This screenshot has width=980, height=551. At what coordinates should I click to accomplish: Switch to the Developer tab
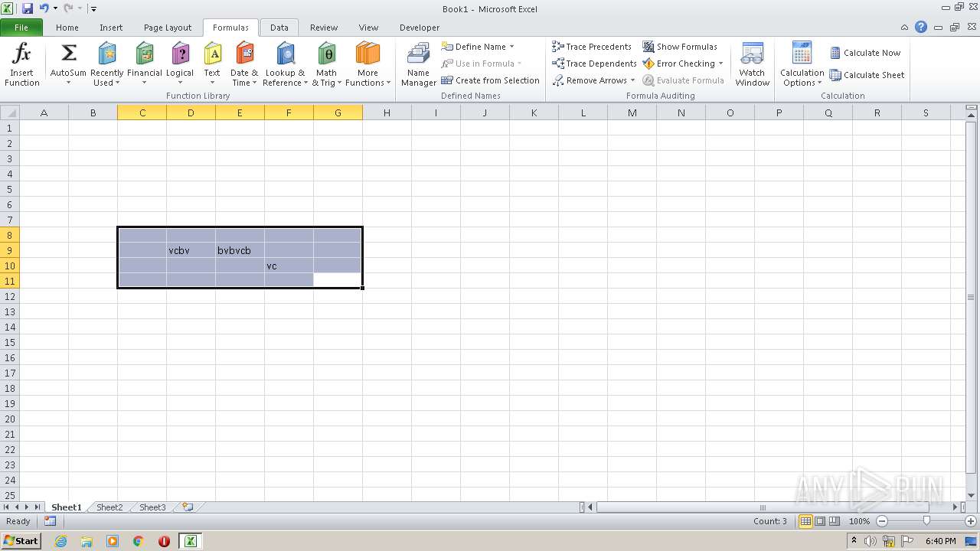(x=420, y=28)
